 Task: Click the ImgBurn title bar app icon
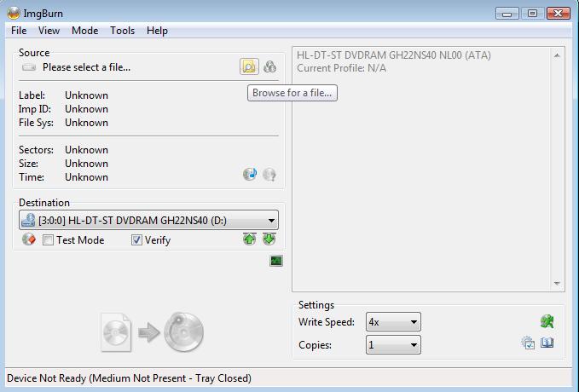pyautogui.click(x=14, y=14)
